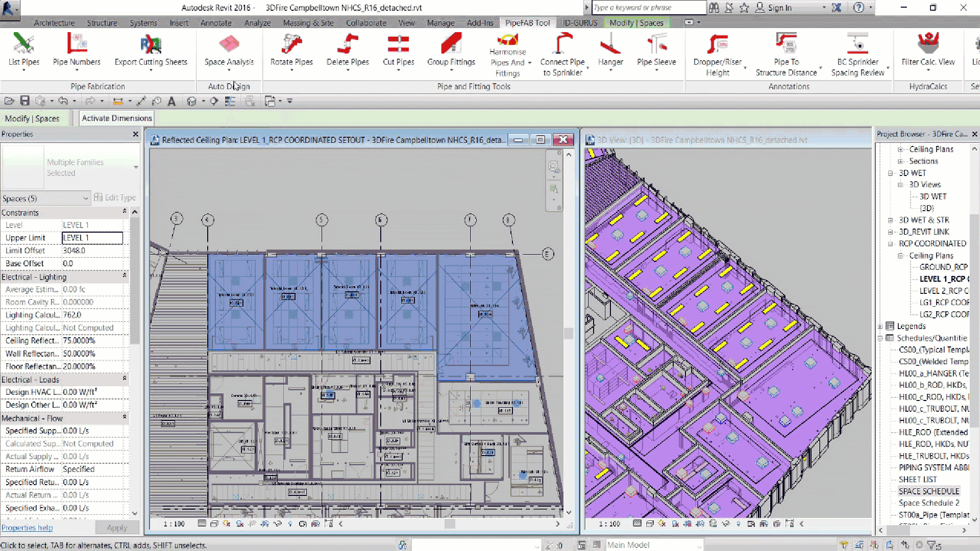Image resolution: width=980 pixels, height=551 pixels.
Task: Select the Modify | Spaces contextual tab
Action: [636, 23]
